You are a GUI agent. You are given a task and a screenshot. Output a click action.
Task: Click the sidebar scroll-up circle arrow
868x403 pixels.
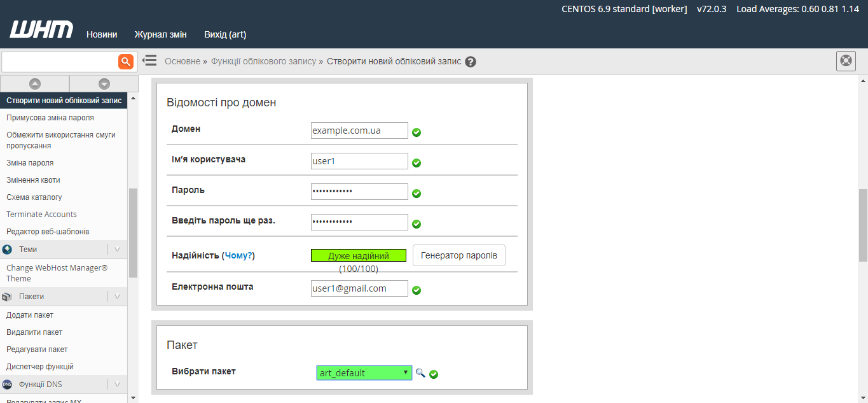click(35, 83)
